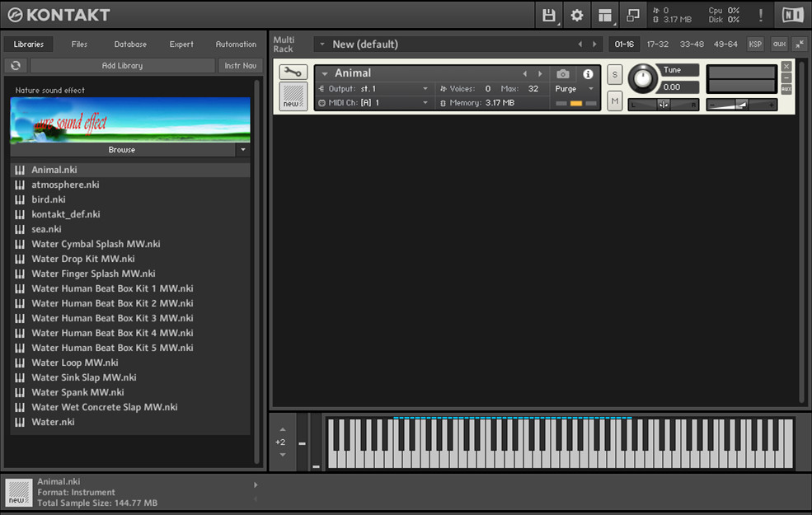Open the instrument info icon
The image size is (812, 515).
(x=588, y=74)
